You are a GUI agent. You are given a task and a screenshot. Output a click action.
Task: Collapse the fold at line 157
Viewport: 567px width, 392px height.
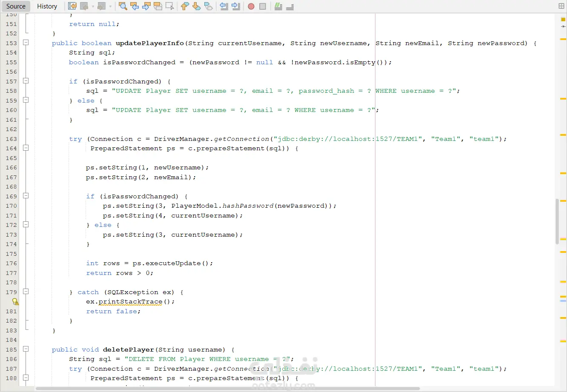click(26, 81)
